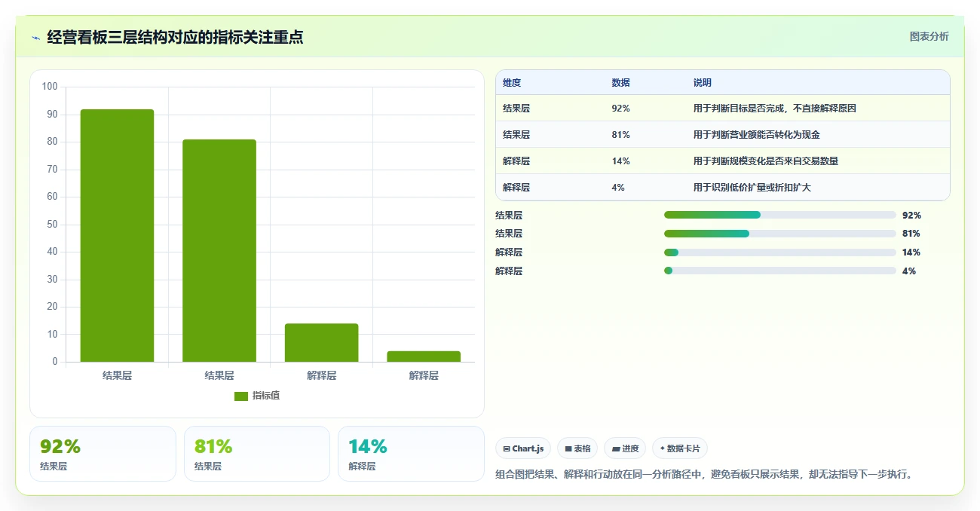This screenshot has width=980, height=511.
Task: Click the first 解释层 bar valued 14
Action: click(321, 343)
